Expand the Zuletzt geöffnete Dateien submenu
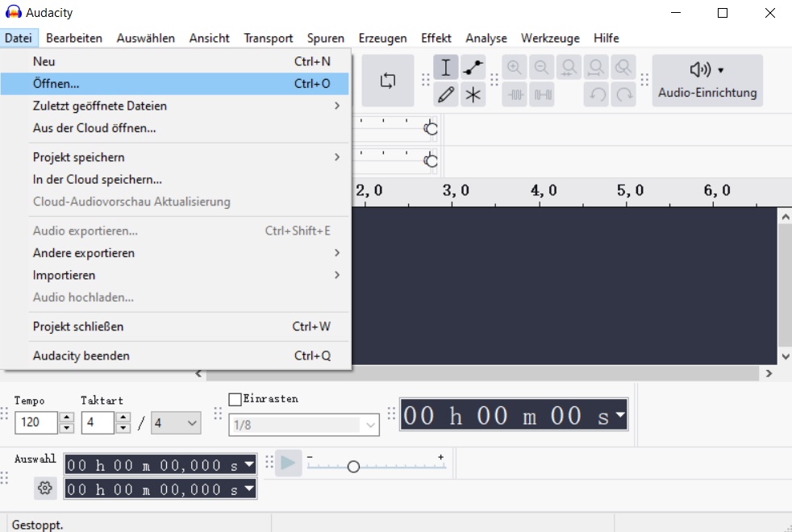Viewport: 792px width, 532px height. (x=175, y=106)
